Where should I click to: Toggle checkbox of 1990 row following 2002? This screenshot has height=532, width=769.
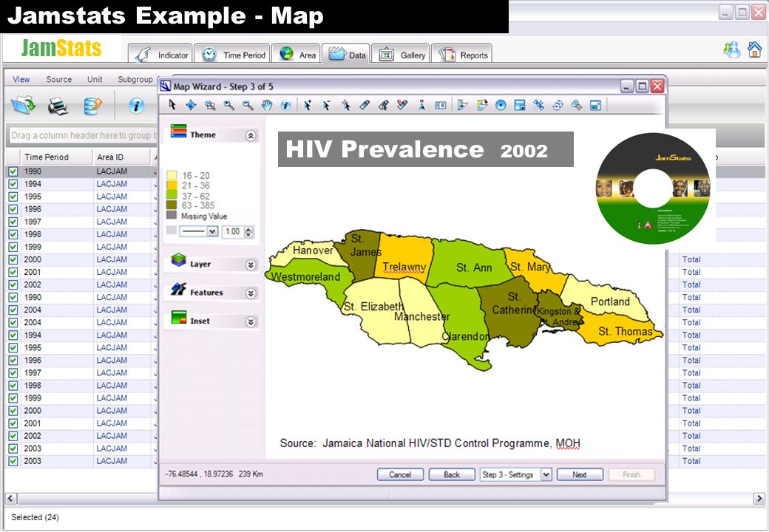click(x=13, y=297)
